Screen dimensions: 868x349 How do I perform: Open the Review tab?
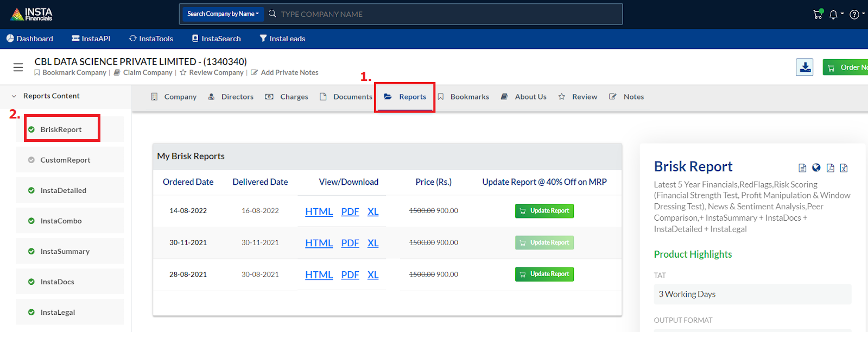click(578, 97)
